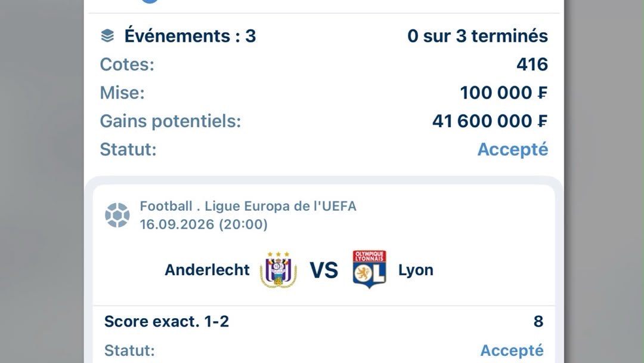Click the blue circle icon at top
644x363 pixels.
click(150, 1)
